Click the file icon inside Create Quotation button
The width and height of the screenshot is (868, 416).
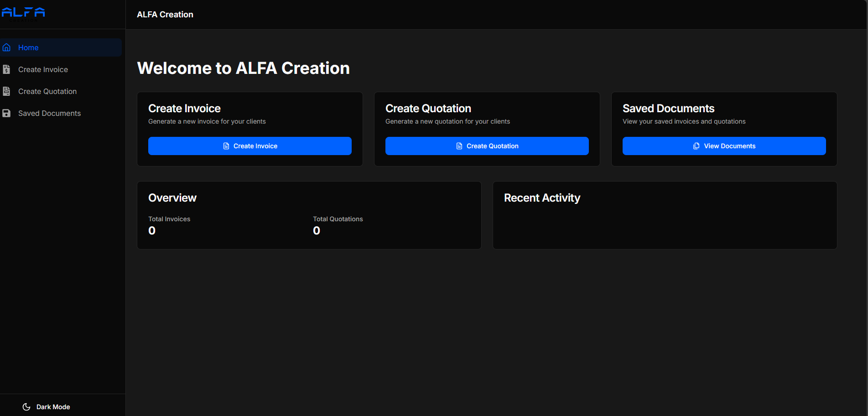coord(459,146)
